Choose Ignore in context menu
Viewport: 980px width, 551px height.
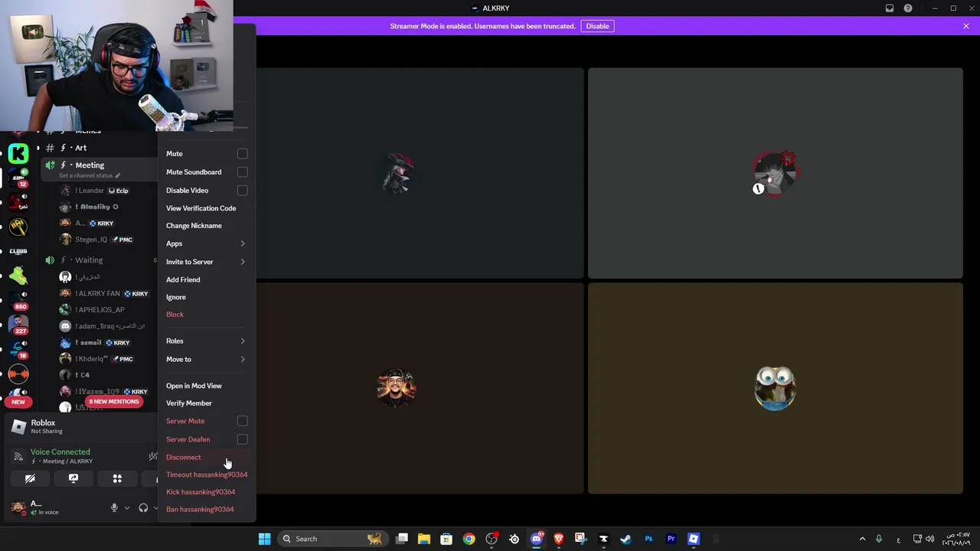(x=176, y=297)
